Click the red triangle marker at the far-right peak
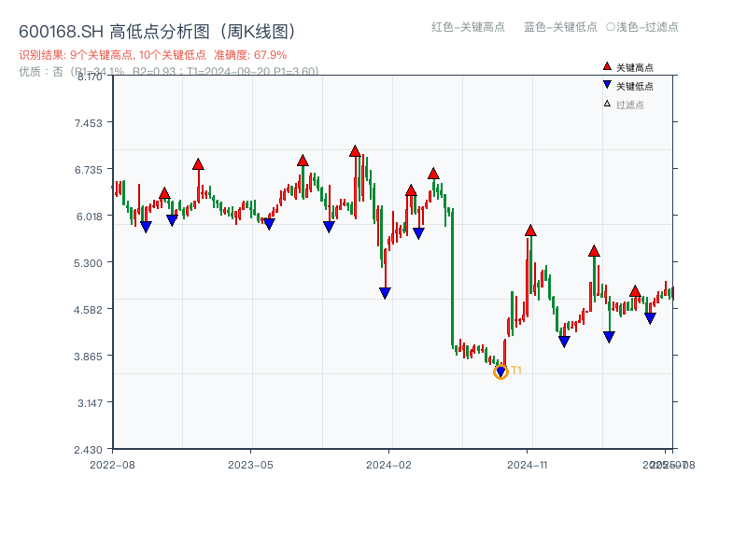 click(635, 293)
